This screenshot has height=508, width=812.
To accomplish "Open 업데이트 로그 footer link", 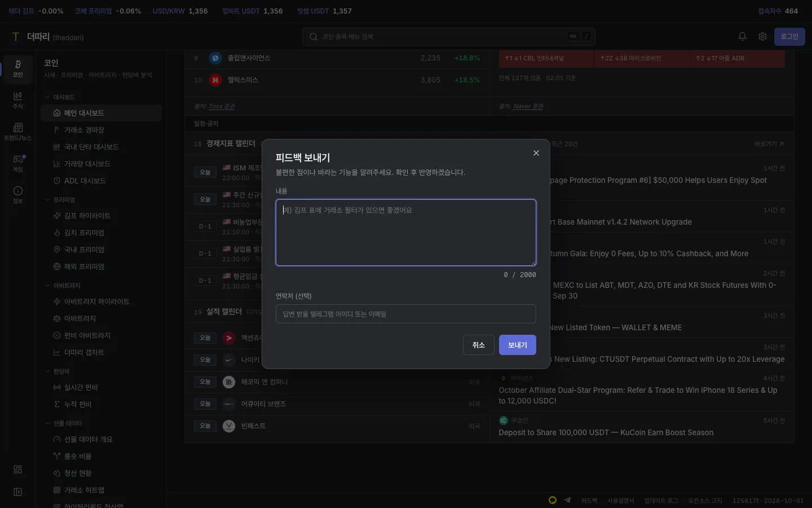I will coord(661,501).
